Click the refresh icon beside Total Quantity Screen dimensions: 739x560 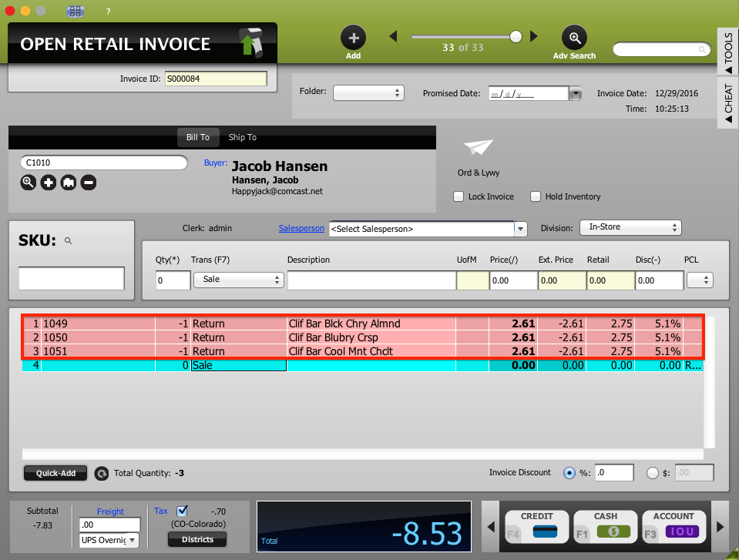tap(101, 473)
